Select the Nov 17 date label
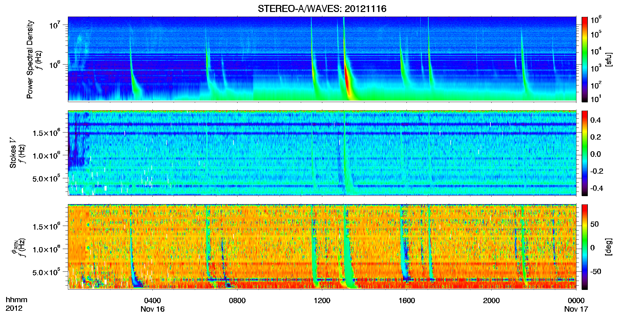 [x=576, y=309]
